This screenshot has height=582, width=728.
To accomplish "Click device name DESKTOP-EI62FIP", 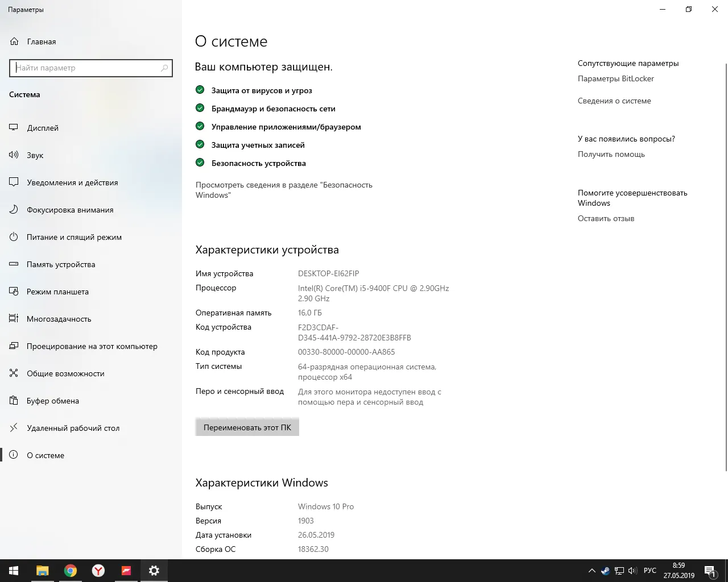I will [x=329, y=273].
